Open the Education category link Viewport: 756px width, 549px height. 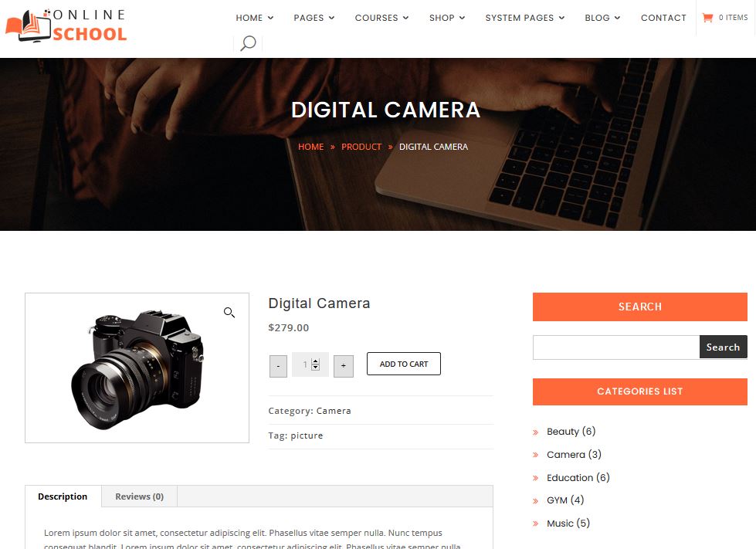point(578,478)
